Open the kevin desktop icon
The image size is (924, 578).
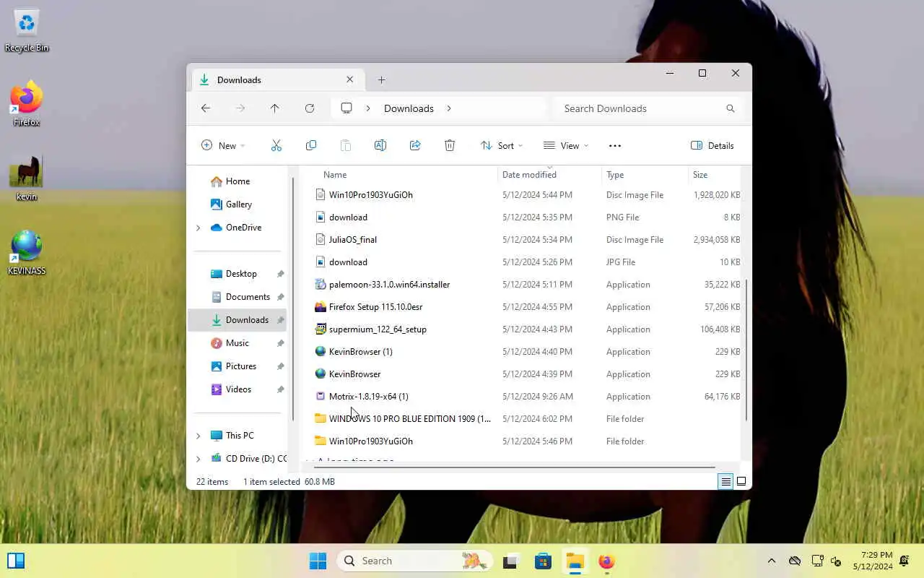tap(27, 178)
